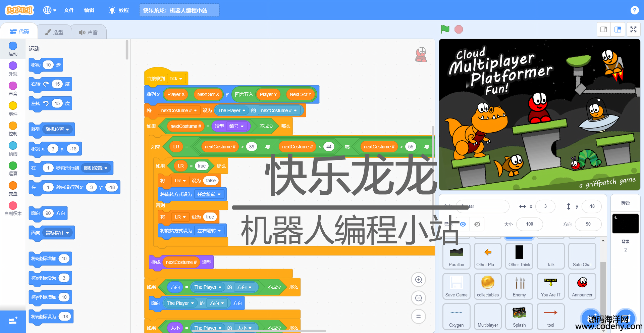Select the Splash sprite
Image resolution: width=644 pixels, height=333 pixels.
[519, 317]
